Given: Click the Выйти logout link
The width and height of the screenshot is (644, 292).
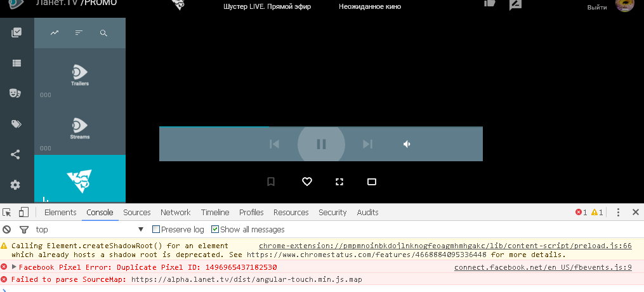Looking at the screenshot, I should point(596,7).
